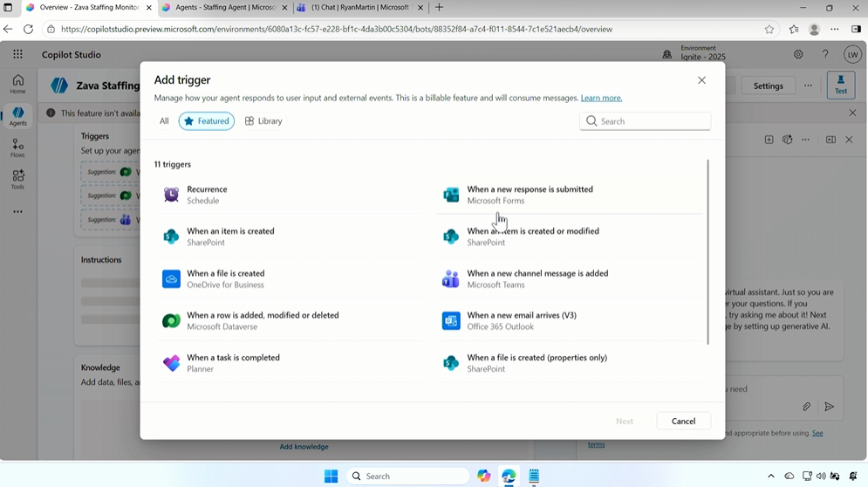Viewport: 868px width, 487px height.
Task: Dismiss the feature notification banner
Action: pos(852,113)
